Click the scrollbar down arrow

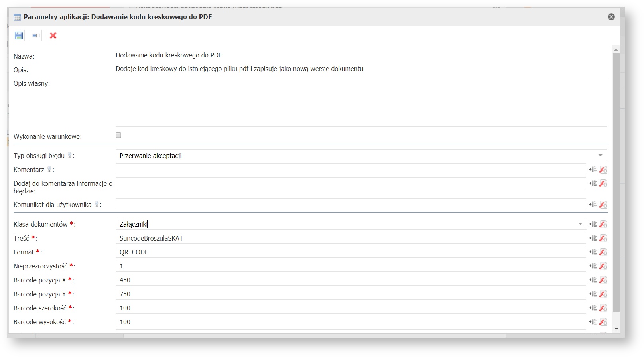coord(616,329)
